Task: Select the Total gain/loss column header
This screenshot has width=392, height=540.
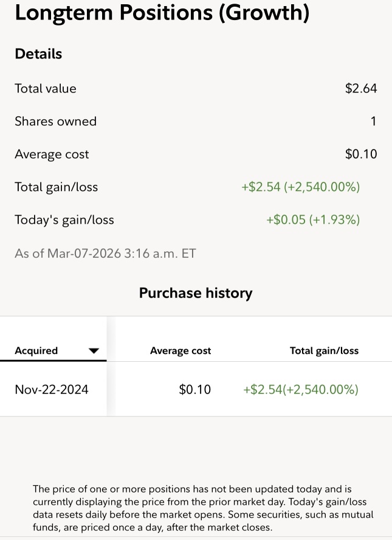Action: [x=324, y=351]
